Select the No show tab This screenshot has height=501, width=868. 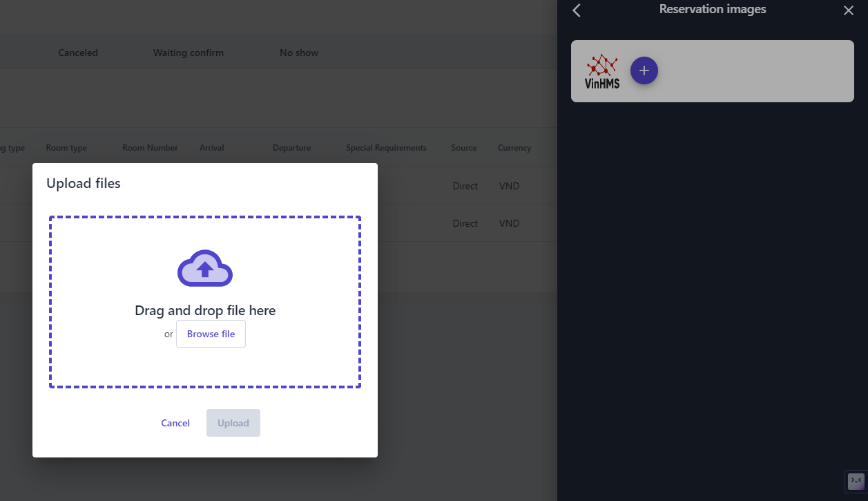coord(299,53)
